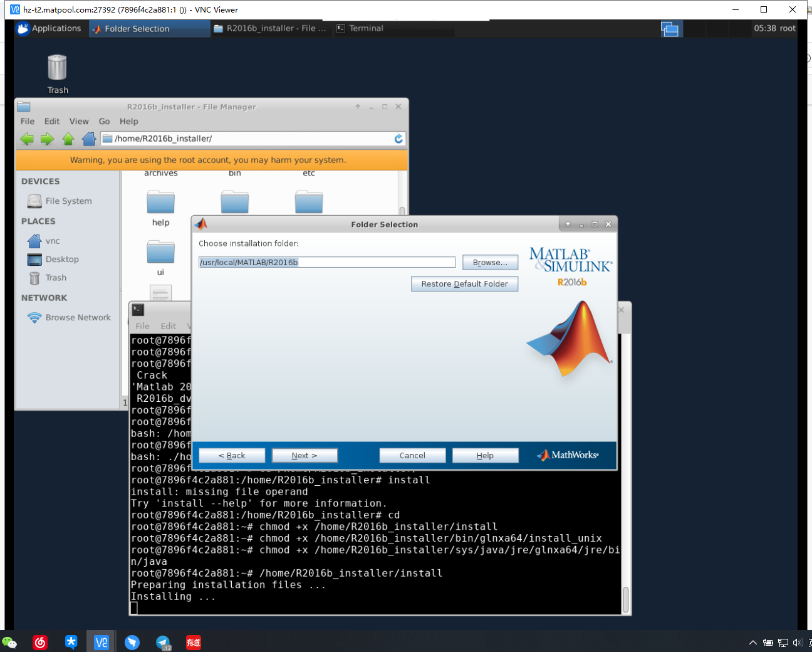Open WeChat from Windows taskbar

click(x=9, y=642)
